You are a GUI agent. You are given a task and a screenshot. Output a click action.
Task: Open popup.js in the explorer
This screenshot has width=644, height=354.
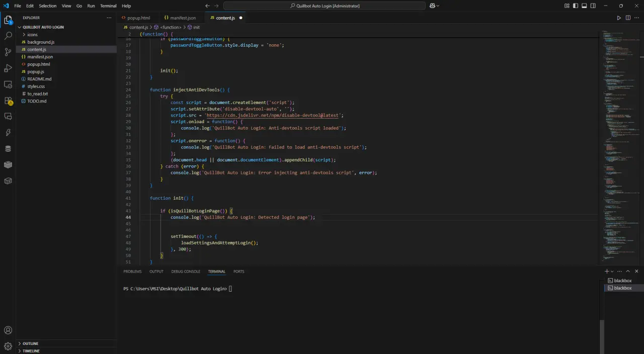[x=66, y=71]
